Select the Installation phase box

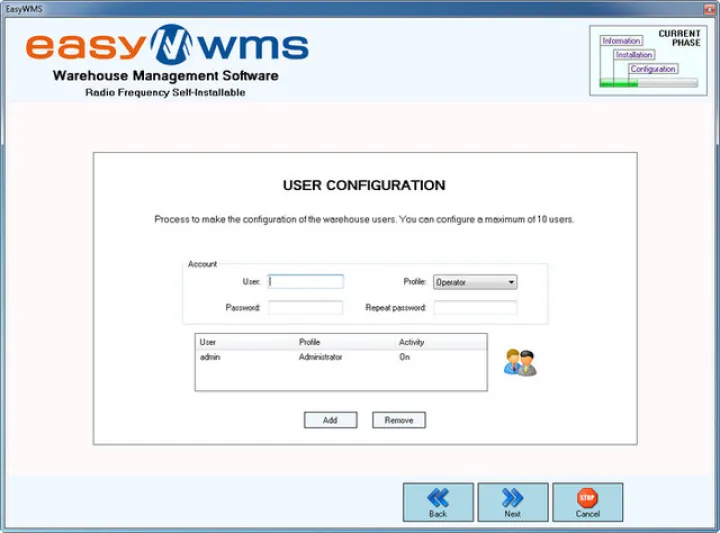pos(634,55)
